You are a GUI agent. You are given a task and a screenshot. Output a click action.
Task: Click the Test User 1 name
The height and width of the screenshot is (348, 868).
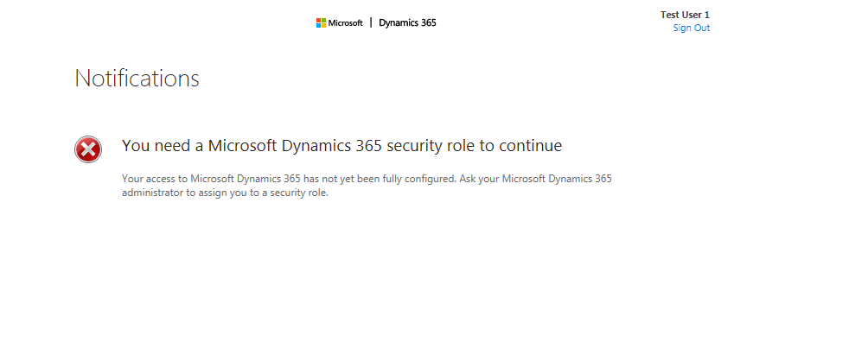(x=685, y=15)
